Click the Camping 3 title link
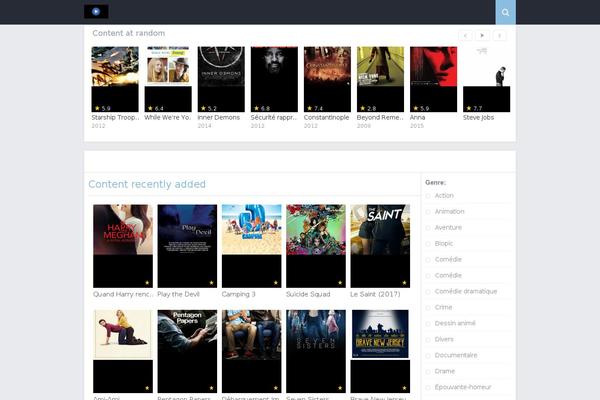The width and height of the screenshot is (600, 400). [x=238, y=294]
